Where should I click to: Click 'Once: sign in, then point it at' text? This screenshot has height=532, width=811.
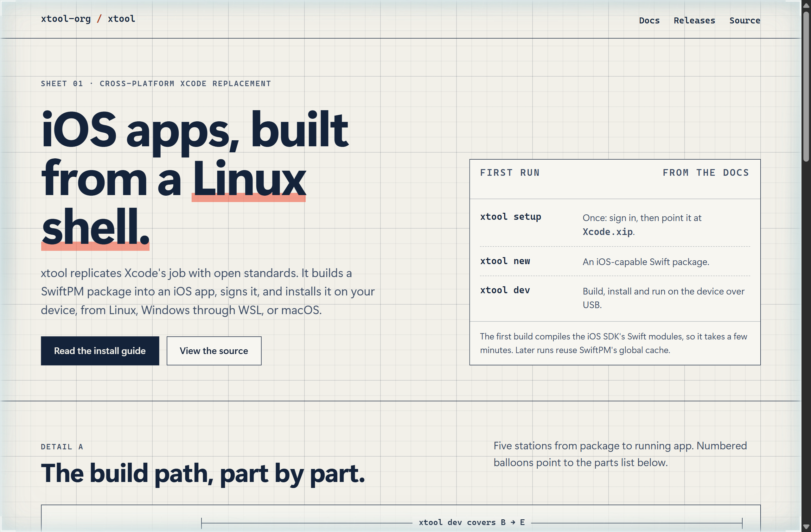(642, 218)
